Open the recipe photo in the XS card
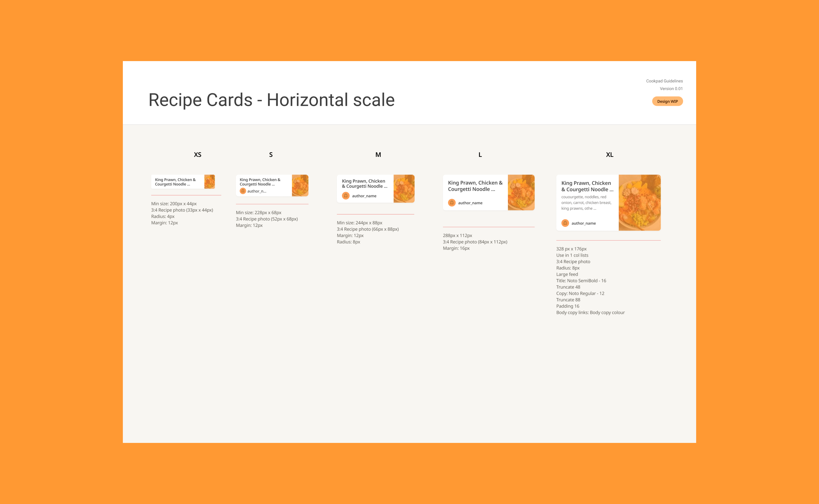Screen dimensions: 819x504 209,182
